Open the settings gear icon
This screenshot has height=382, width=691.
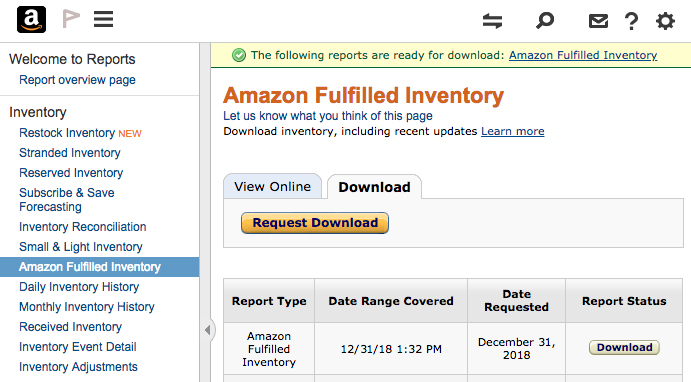click(665, 21)
